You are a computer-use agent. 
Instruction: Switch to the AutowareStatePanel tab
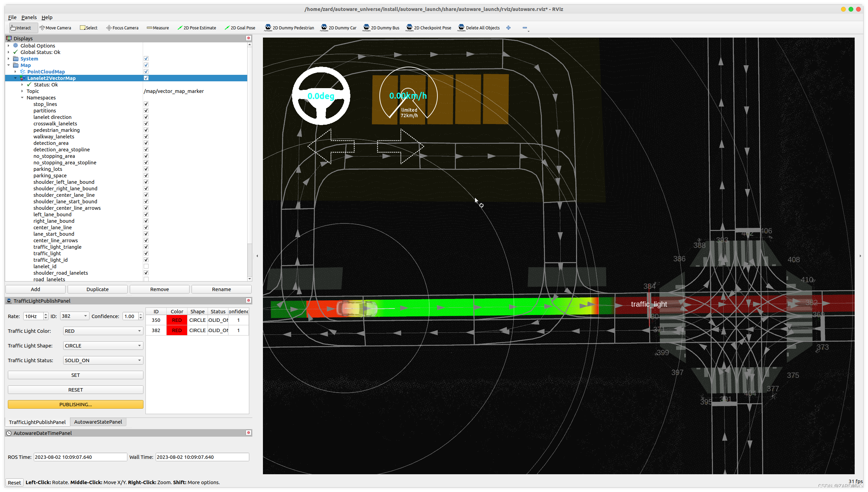pyautogui.click(x=98, y=422)
